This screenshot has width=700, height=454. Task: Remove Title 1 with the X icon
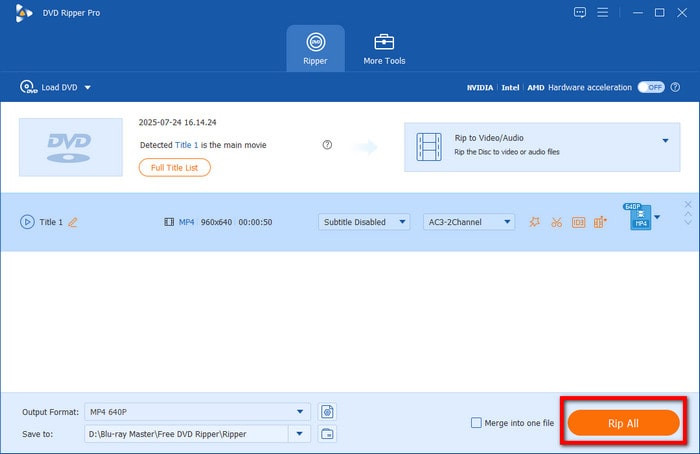(687, 205)
